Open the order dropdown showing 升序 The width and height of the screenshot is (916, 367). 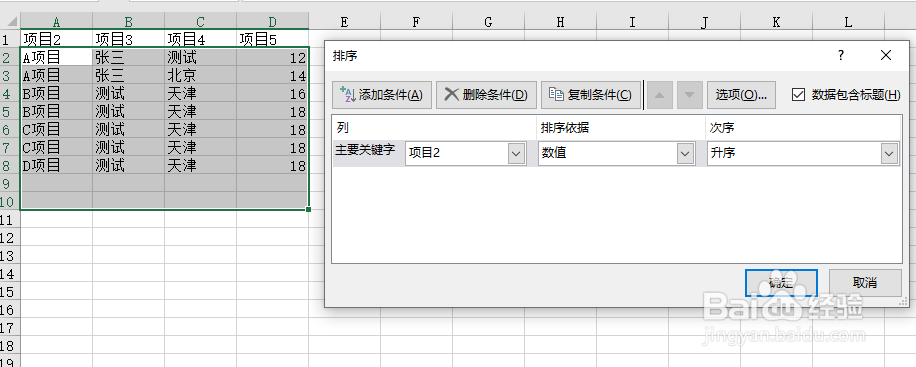click(890, 154)
